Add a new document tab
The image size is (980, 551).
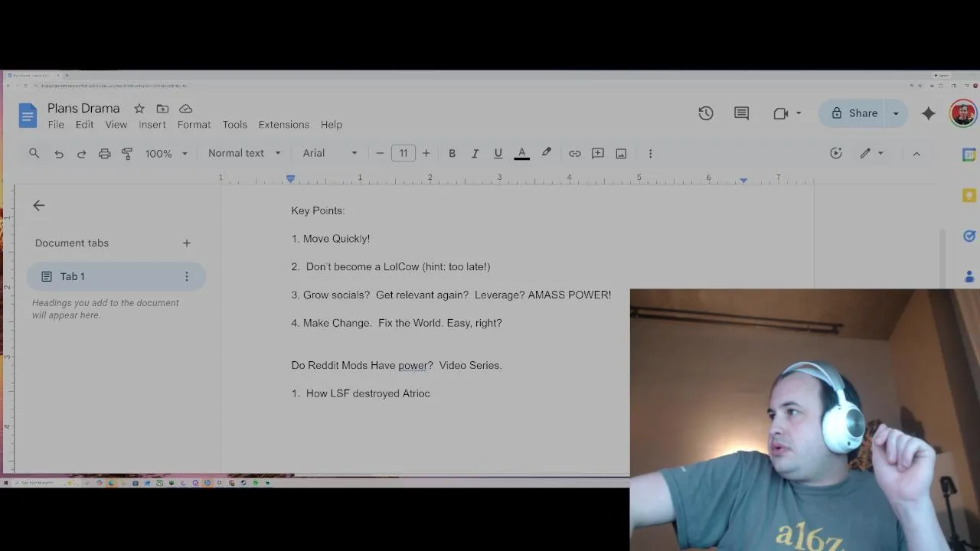186,243
